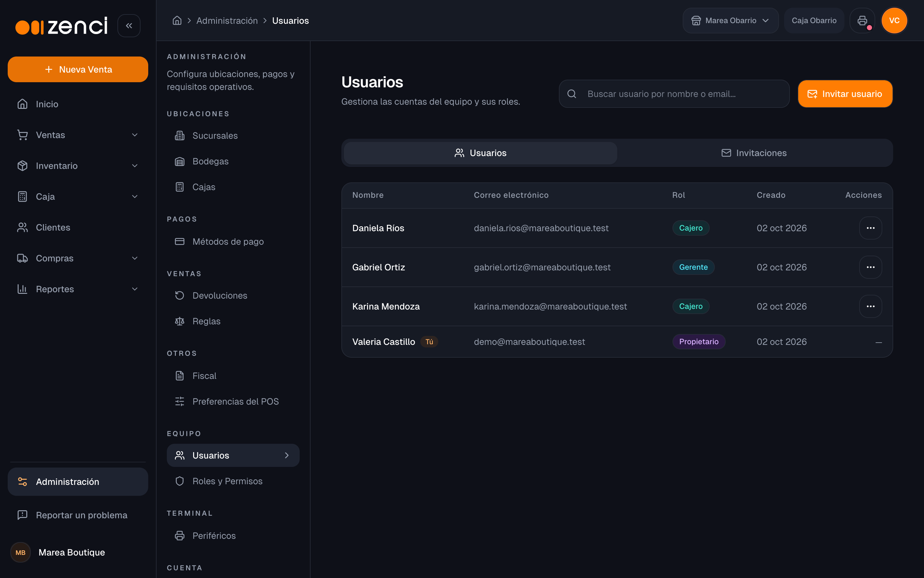This screenshot has width=924, height=578.
Task: Expand the Caja menu
Action: pyautogui.click(x=78, y=197)
